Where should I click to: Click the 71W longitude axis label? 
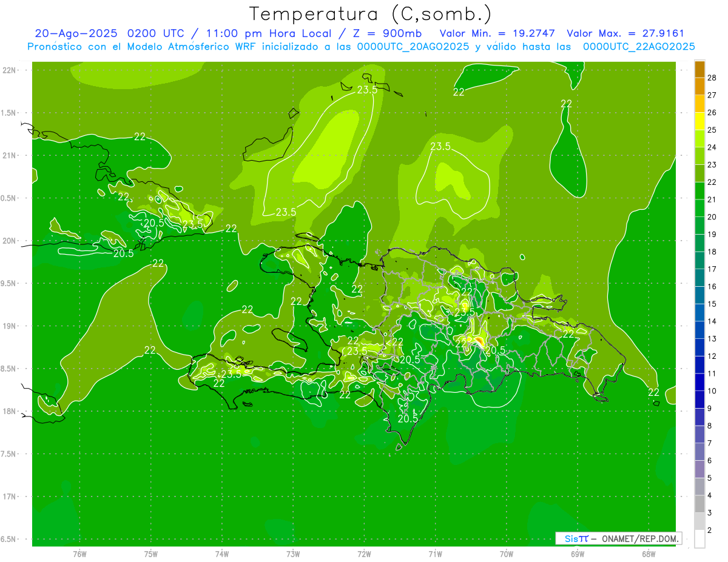(435, 554)
